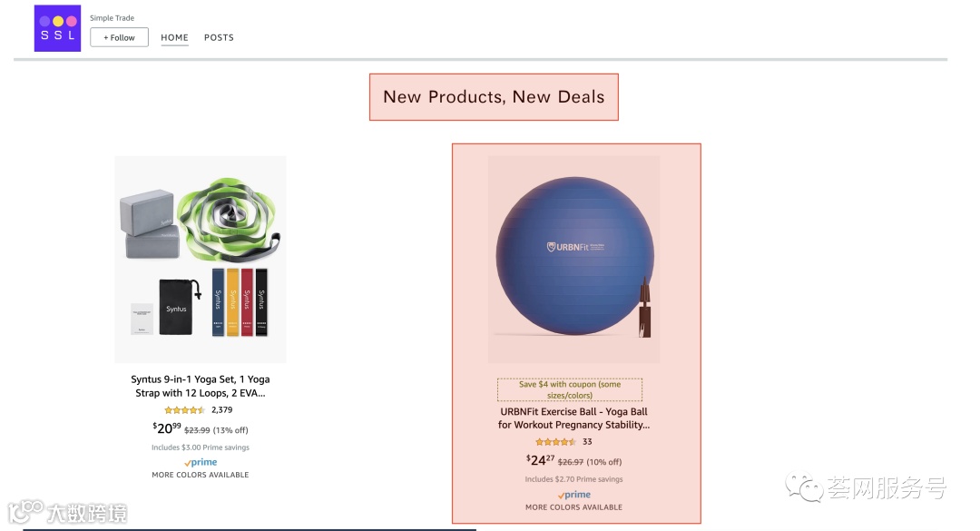Open the Syntus 9-in-1 Yoga Set title link
Image resolution: width=980 pixels, height=531 pixels.
(x=200, y=386)
